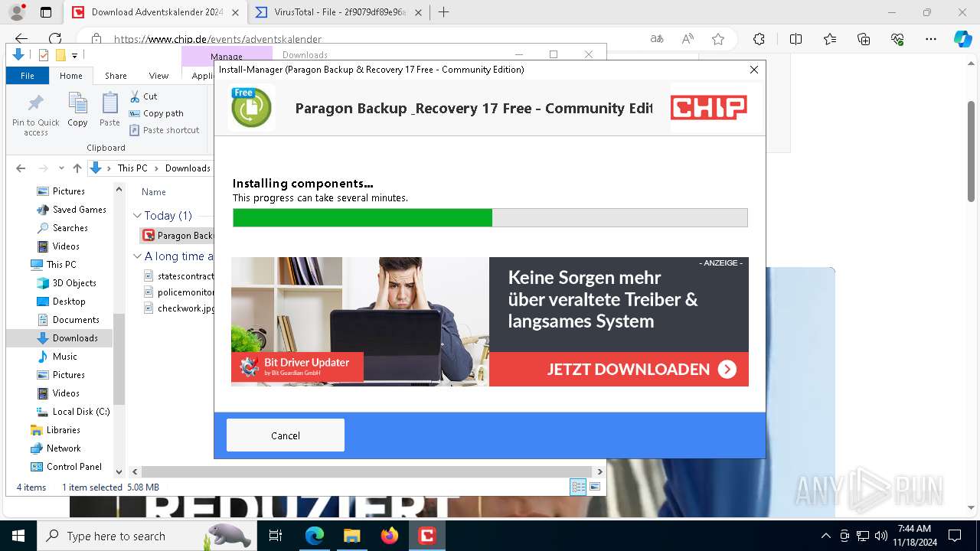Open the Share ribbon tab

[x=116, y=76]
